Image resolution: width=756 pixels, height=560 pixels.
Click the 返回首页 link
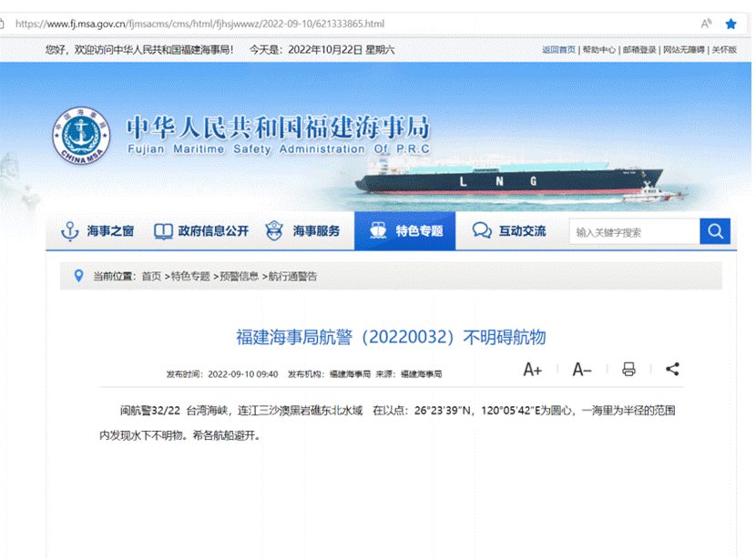click(x=558, y=50)
